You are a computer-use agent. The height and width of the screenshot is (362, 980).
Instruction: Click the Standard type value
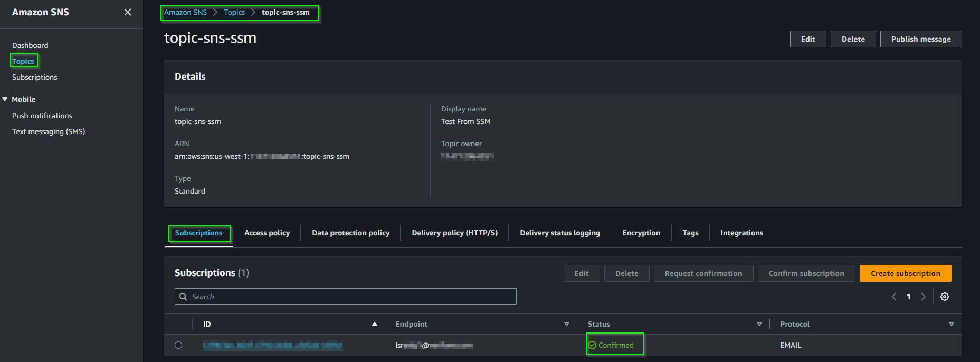click(190, 191)
